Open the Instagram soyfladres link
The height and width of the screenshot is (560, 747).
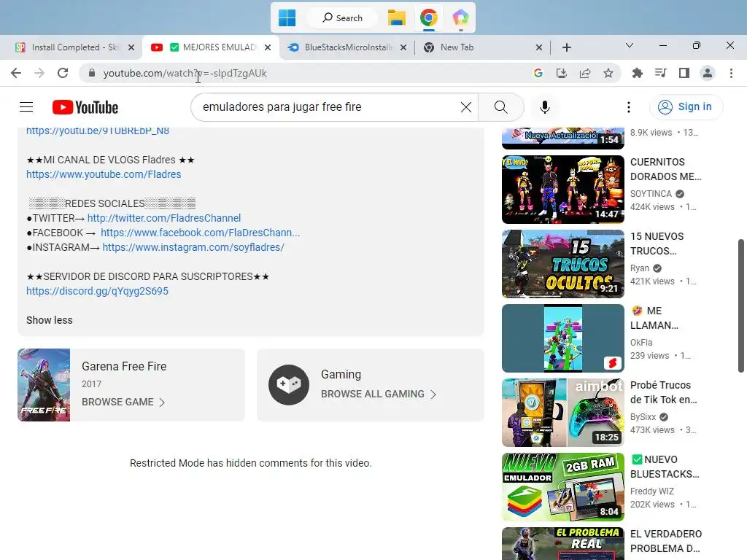pos(193,247)
